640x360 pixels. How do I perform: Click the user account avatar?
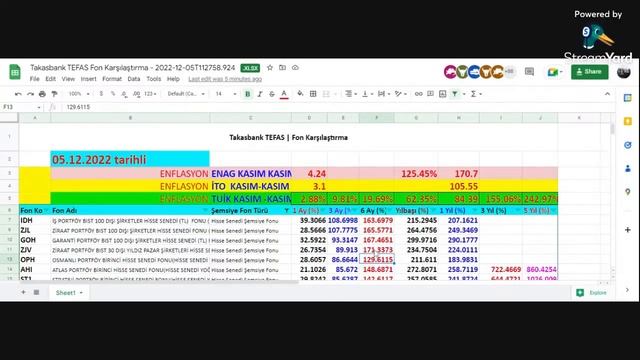(624, 72)
